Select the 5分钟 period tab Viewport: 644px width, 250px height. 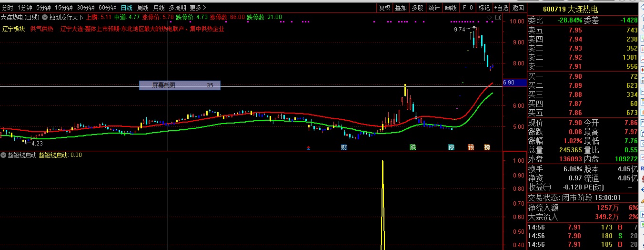click(43, 8)
